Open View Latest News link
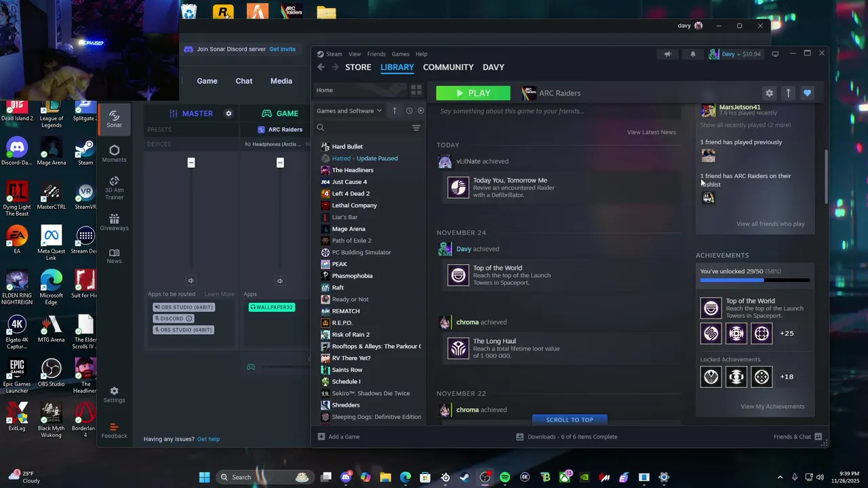The height and width of the screenshot is (488, 868). tap(651, 132)
